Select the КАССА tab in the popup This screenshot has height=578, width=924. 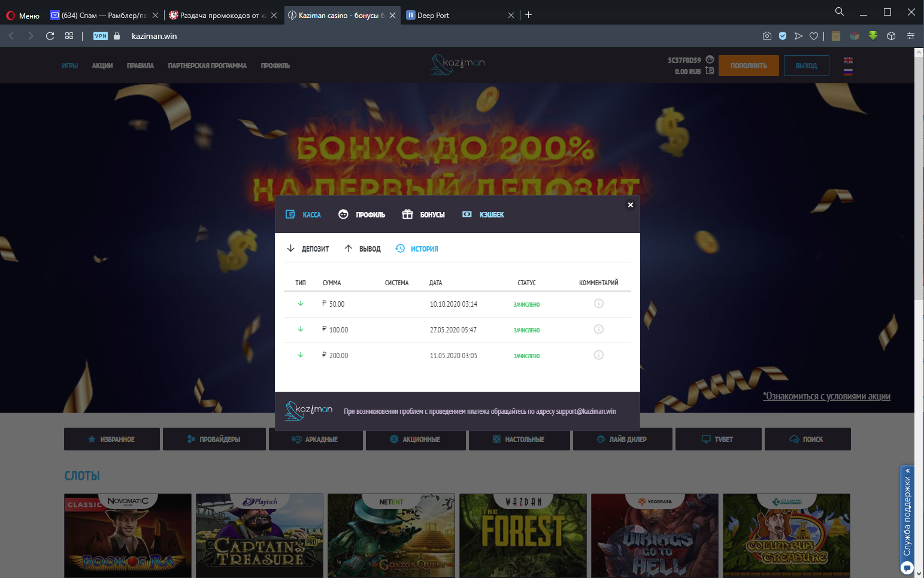[303, 214]
